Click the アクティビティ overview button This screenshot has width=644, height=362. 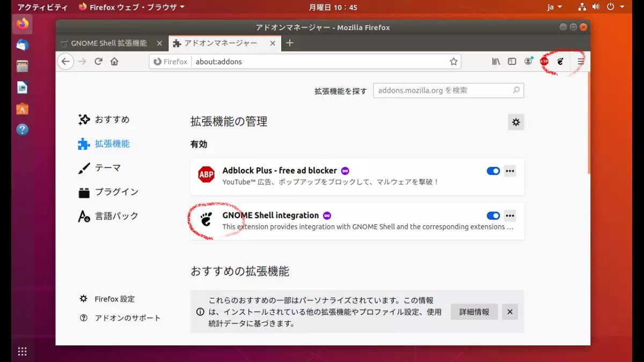click(42, 7)
